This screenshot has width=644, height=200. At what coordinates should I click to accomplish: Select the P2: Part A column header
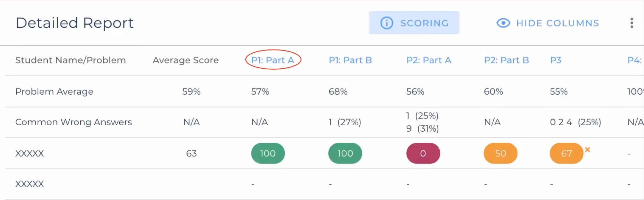click(x=429, y=60)
